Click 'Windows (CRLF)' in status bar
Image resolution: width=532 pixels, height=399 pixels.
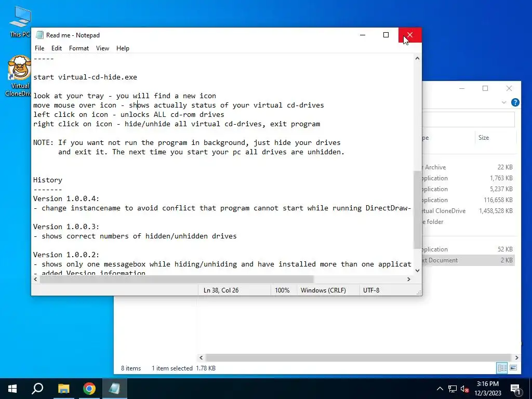[323, 290]
